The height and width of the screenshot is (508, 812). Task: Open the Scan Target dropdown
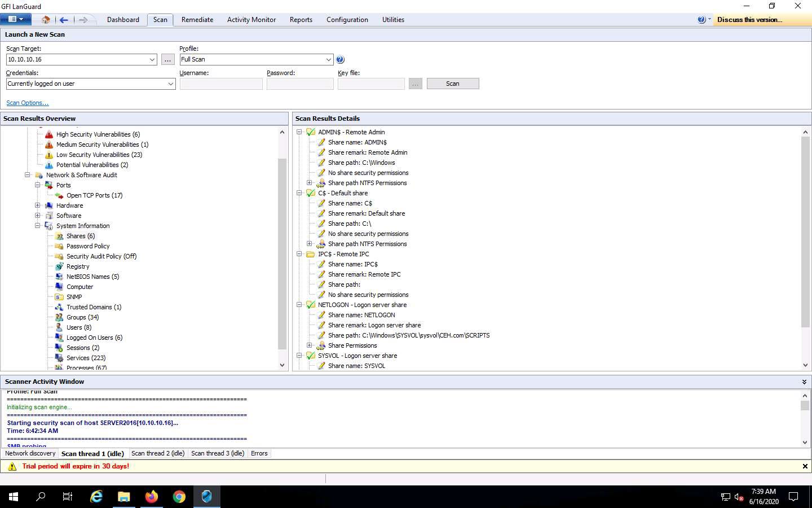[x=152, y=59]
